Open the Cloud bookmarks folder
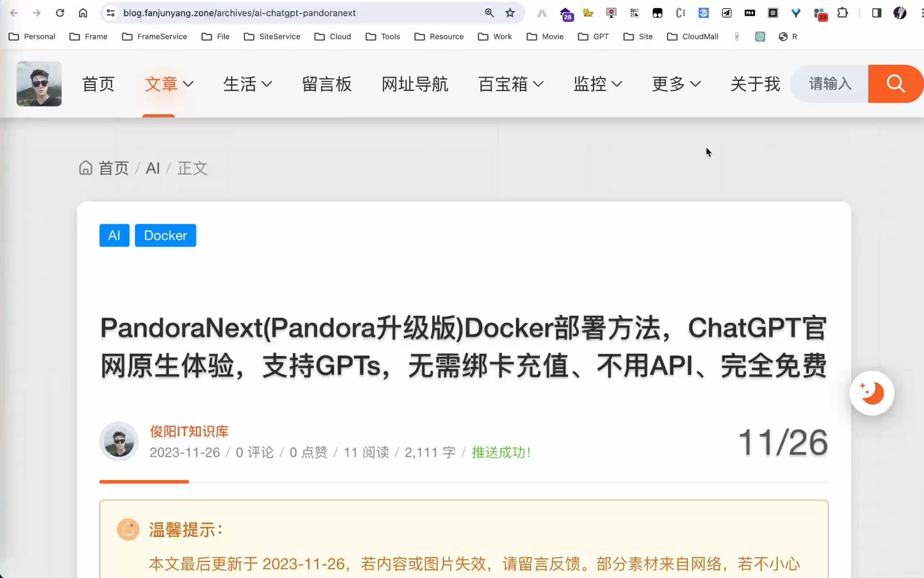The height and width of the screenshot is (578, 924). (x=332, y=37)
